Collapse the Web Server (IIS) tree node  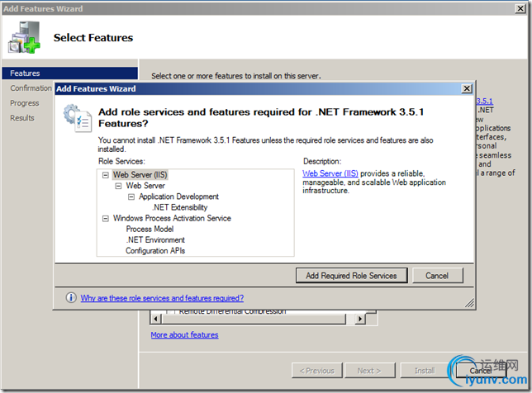tap(106, 175)
